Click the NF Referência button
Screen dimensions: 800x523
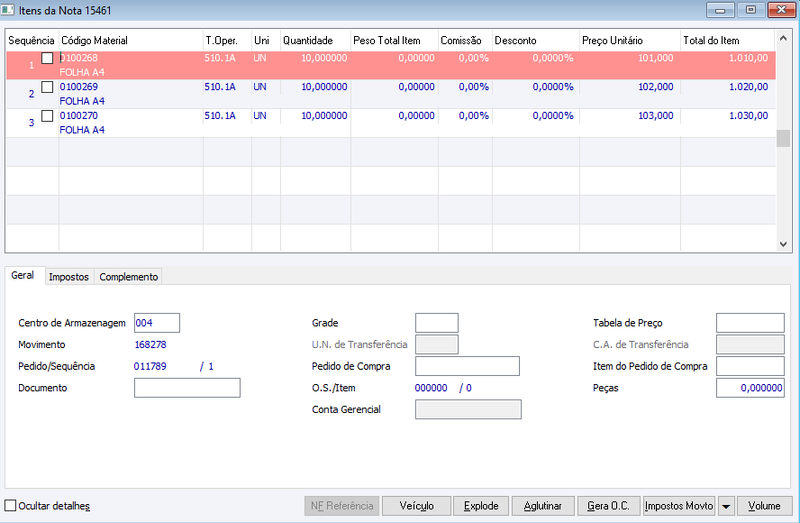tap(342, 506)
